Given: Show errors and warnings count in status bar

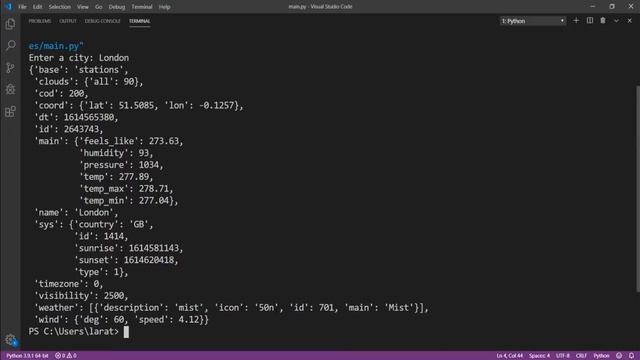Looking at the screenshot, I should point(66,356).
